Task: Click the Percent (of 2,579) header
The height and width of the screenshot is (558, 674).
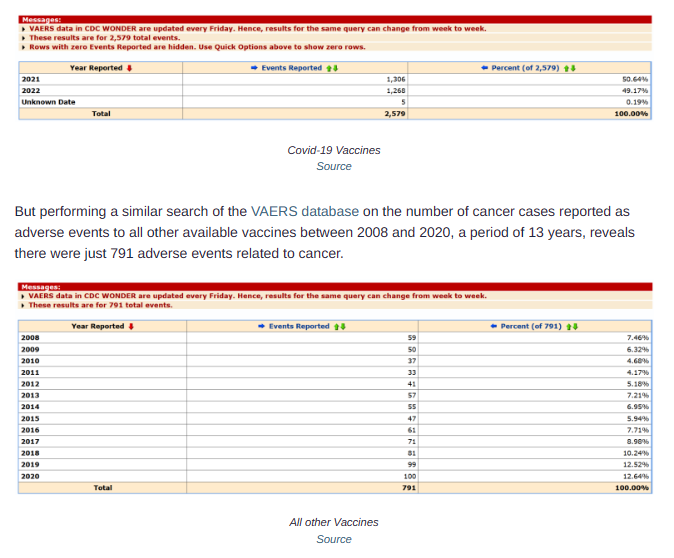Action: pyautogui.click(x=525, y=68)
